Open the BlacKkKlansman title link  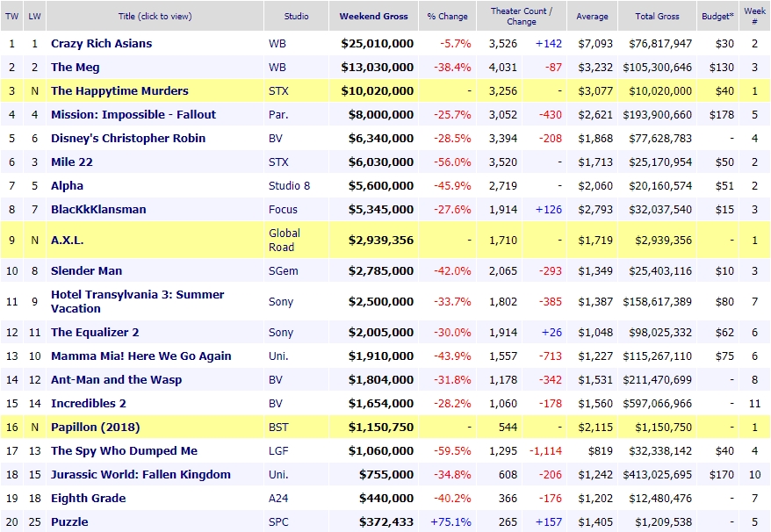[x=98, y=210]
